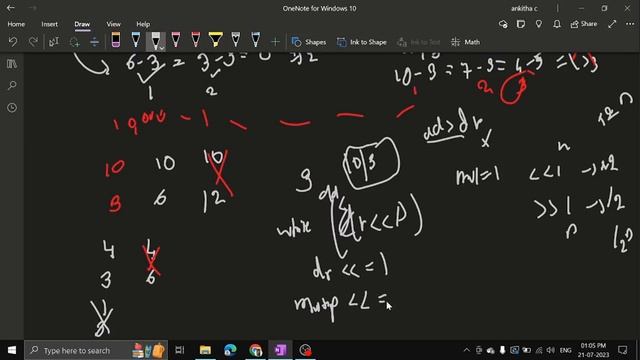Open the View tab

click(113, 24)
